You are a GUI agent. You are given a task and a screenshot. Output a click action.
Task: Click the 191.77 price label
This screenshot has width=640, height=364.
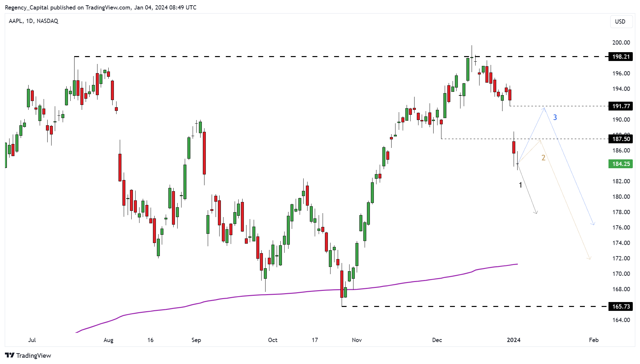621,106
